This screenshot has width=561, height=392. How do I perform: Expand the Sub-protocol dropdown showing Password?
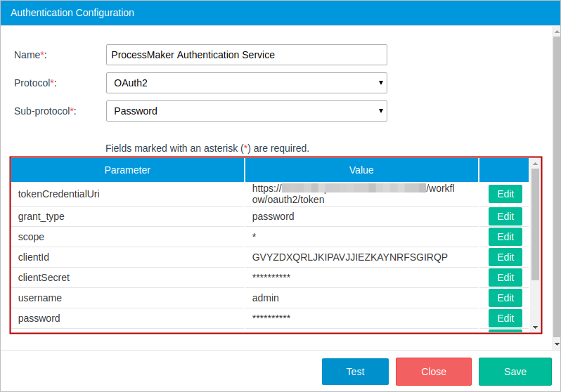coord(246,111)
